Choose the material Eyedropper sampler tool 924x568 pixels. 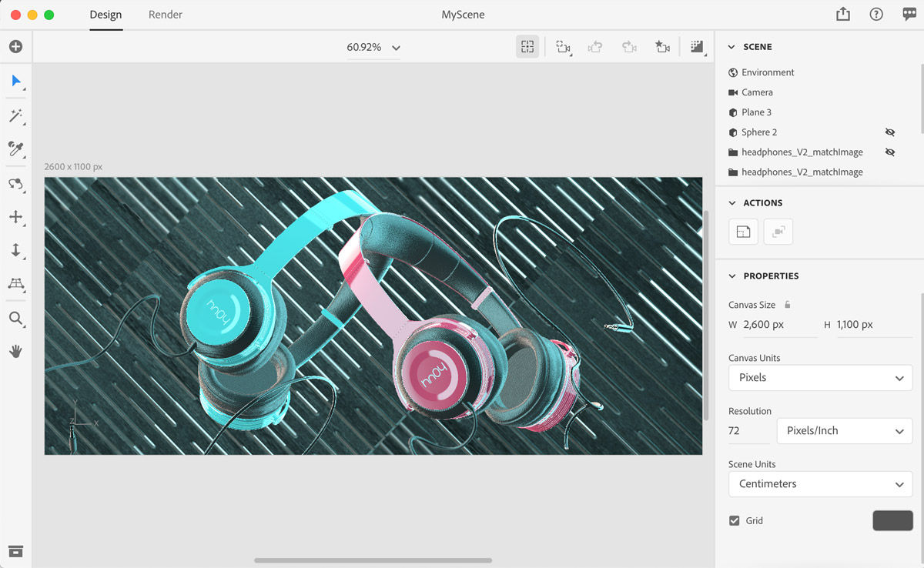[15, 150]
